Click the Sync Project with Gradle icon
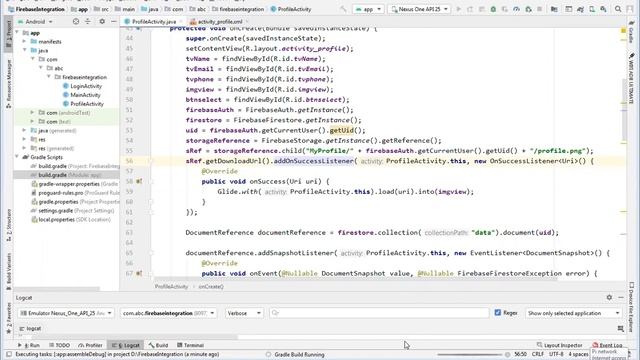 (580, 9)
